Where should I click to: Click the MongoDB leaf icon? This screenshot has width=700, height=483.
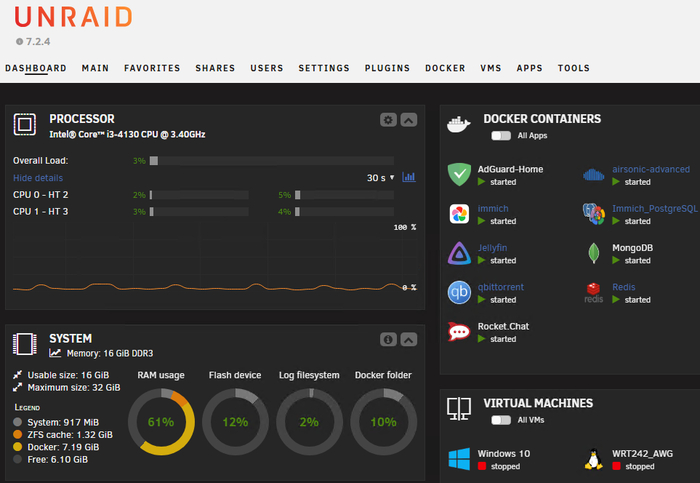click(x=594, y=253)
